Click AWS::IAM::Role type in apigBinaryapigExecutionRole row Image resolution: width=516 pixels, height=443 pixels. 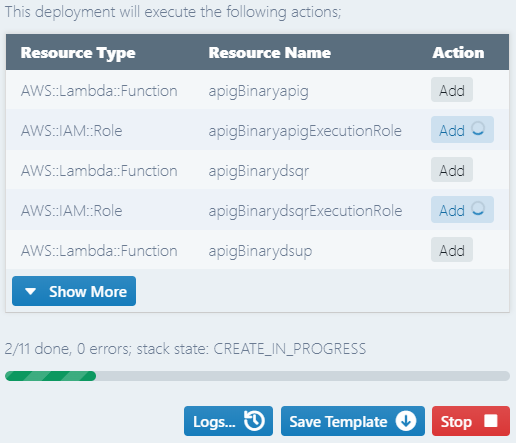click(x=71, y=131)
